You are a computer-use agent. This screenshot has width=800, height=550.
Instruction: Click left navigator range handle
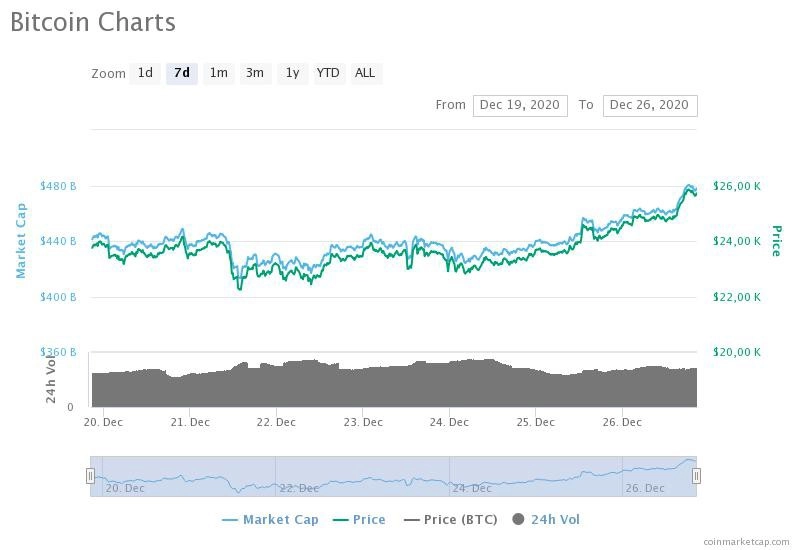[x=90, y=476]
